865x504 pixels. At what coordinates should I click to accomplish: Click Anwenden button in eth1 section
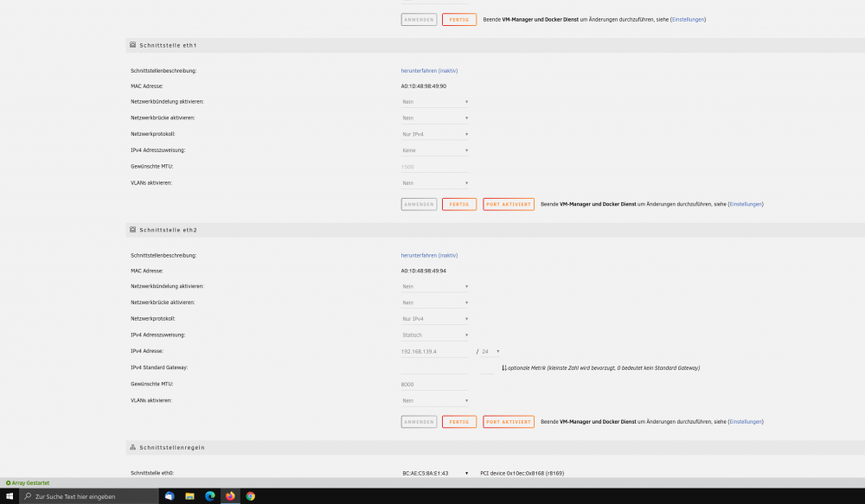pos(419,204)
